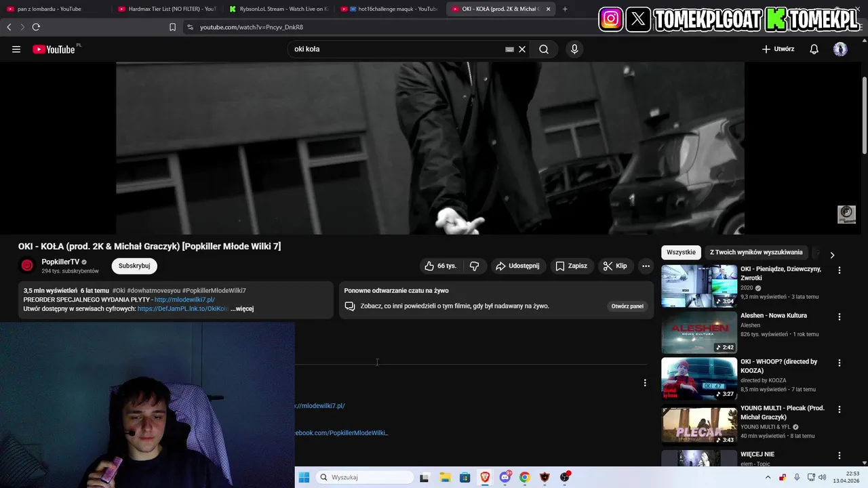Open Microsoft Store from taskbar
868x488 pixels.
465,477
